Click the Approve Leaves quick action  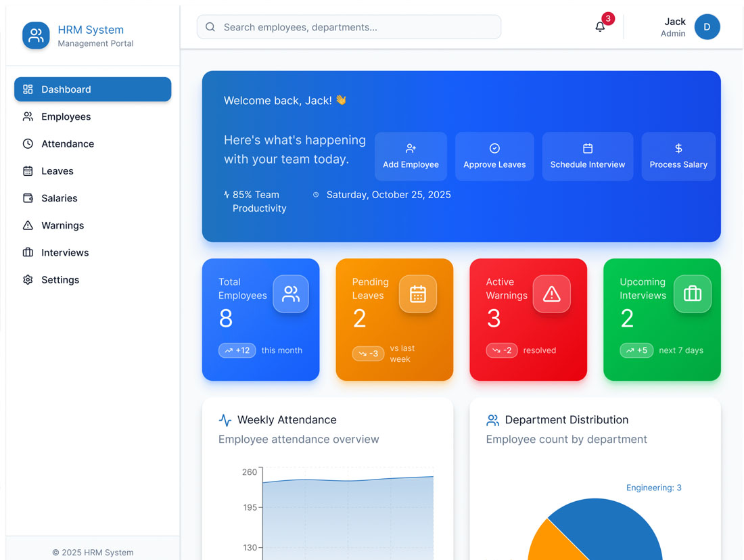click(494, 156)
